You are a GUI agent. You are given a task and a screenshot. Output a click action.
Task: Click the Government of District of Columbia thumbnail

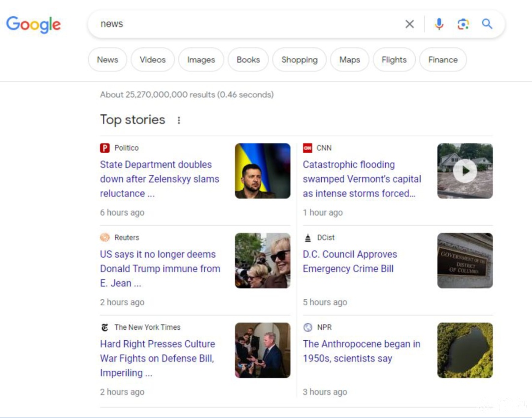point(465,260)
